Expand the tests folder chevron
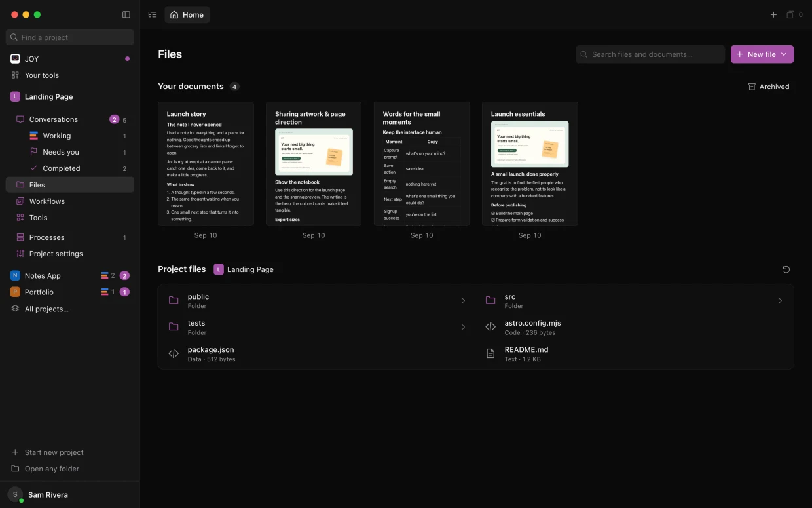 pos(463,327)
